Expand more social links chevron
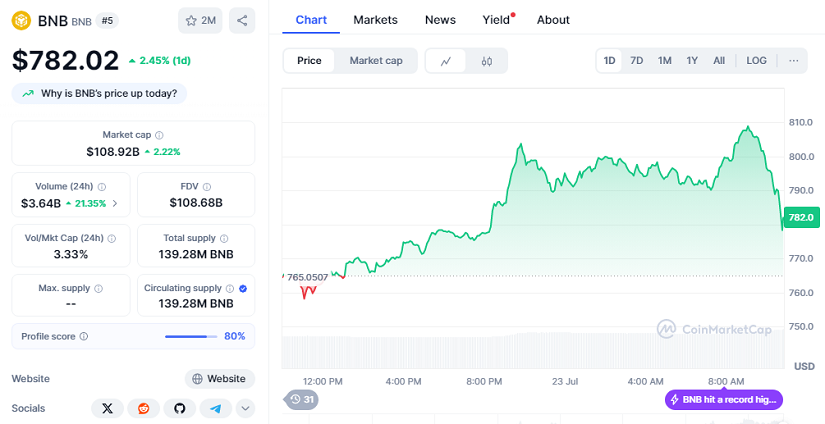The image size is (825, 424). coord(246,408)
